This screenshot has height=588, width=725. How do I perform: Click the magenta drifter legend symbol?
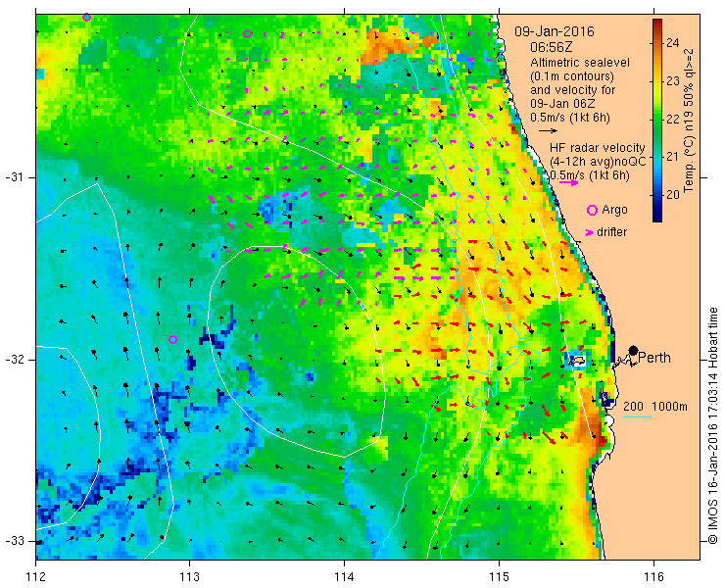(590, 232)
